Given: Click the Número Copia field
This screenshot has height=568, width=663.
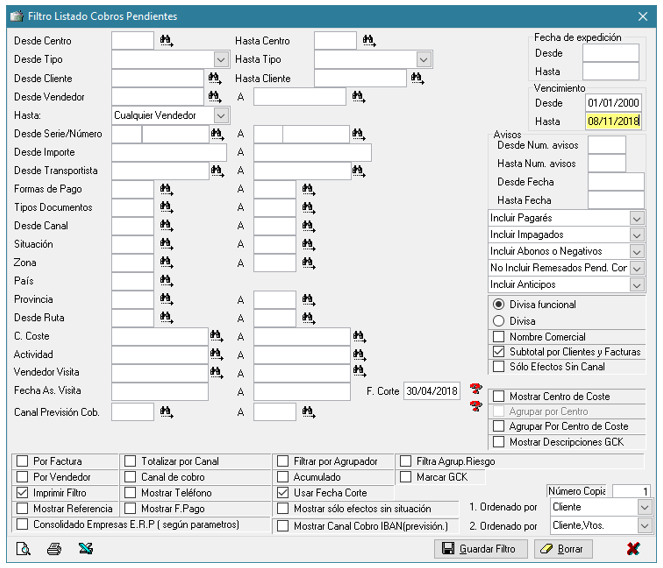Looking at the screenshot, I should 631,491.
